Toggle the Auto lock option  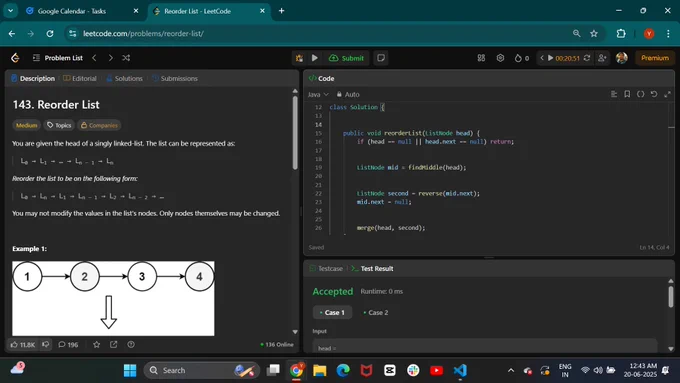click(348, 95)
